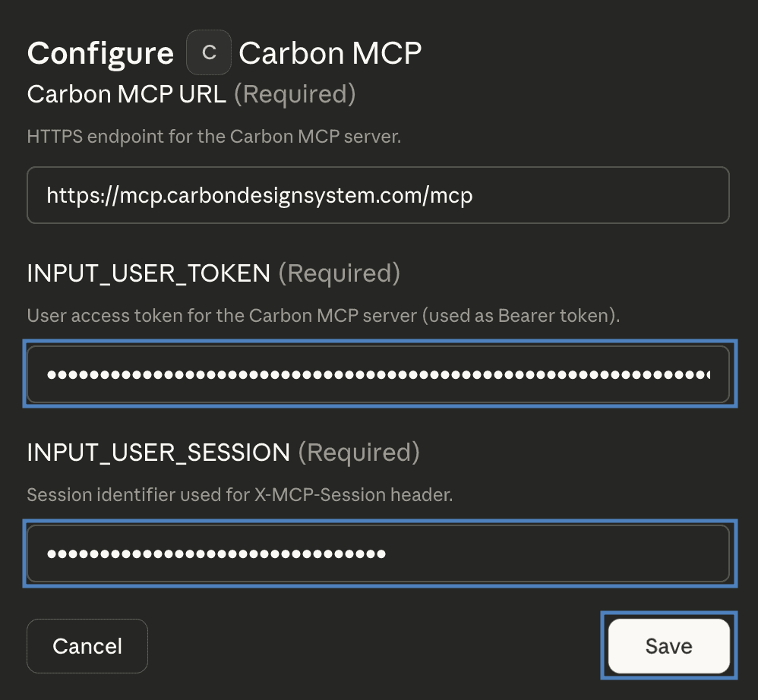The image size is (758, 700).
Task: Click the INPUT_USER_SESSION label text
Action: click(158, 452)
